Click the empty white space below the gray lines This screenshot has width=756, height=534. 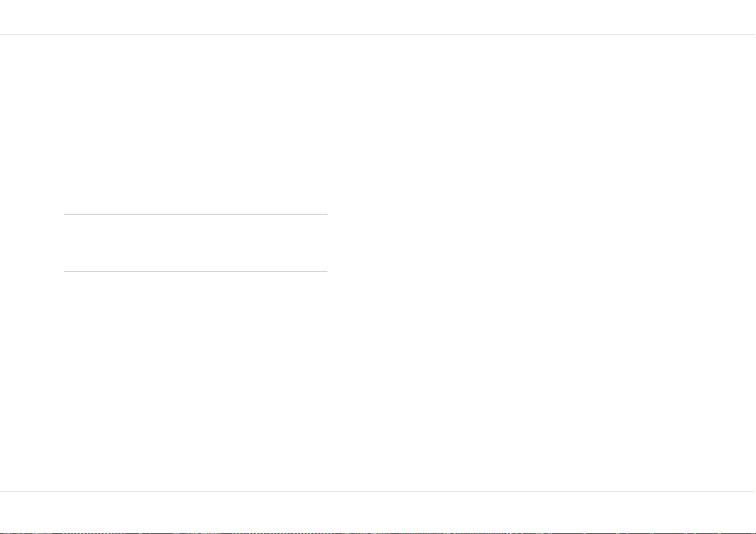[x=196, y=381]
